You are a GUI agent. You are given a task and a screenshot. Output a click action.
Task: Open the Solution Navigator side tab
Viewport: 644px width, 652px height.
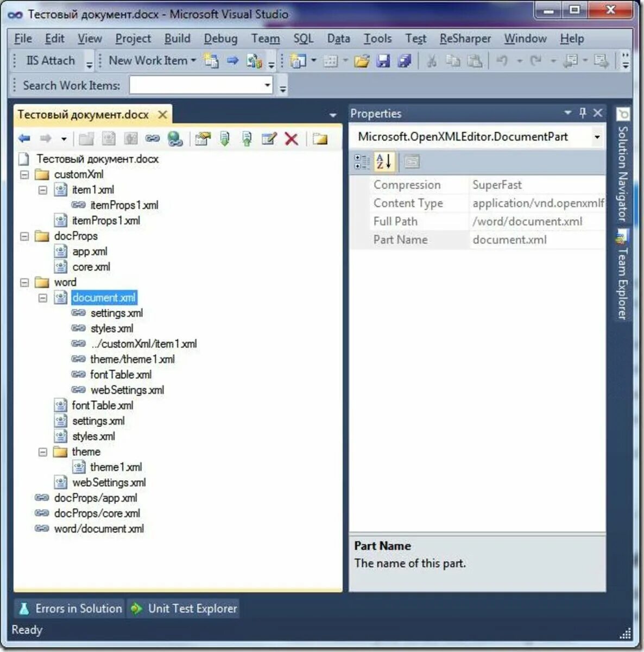[x=623, y=165]
